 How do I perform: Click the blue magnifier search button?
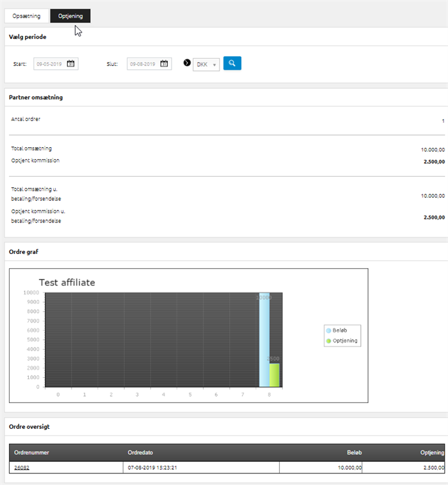pos(232,63)
